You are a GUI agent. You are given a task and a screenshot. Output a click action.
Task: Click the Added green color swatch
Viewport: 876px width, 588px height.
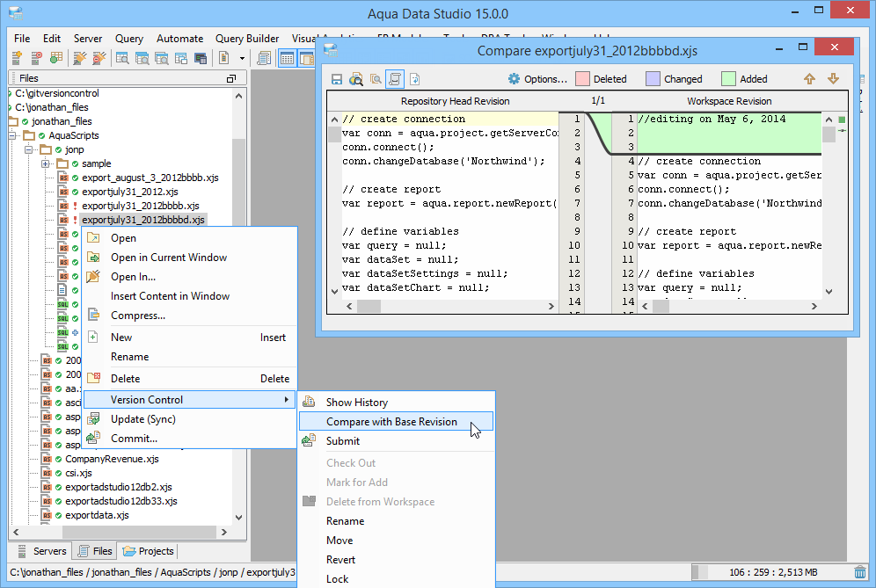(728, 79)
